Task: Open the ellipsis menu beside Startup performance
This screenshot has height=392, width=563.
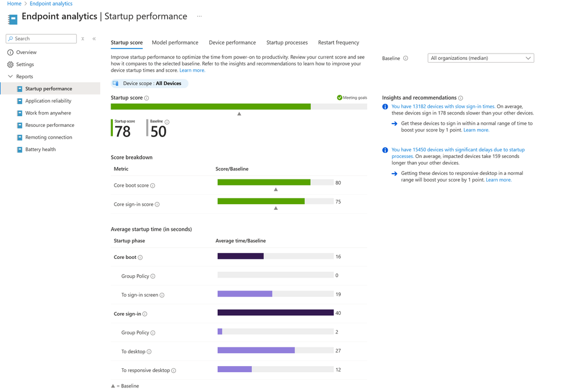Action: point(199,16)
